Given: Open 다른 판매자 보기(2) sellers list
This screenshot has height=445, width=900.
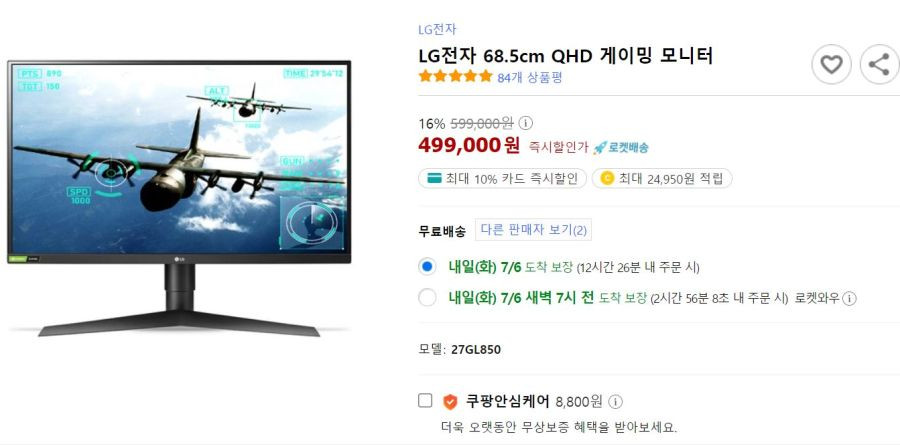Looking at the screenshot, I should pos(533,230).
